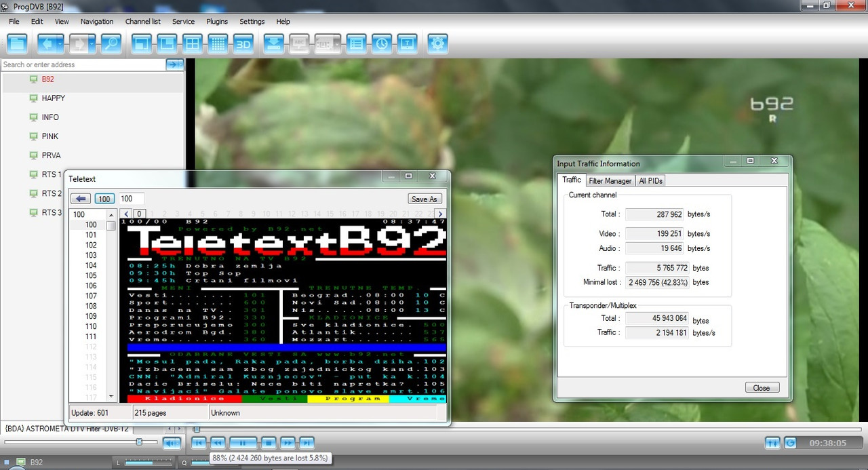Select the second window layout icon
The width and height of the screenshot is (868, 470).
[167, 44]
